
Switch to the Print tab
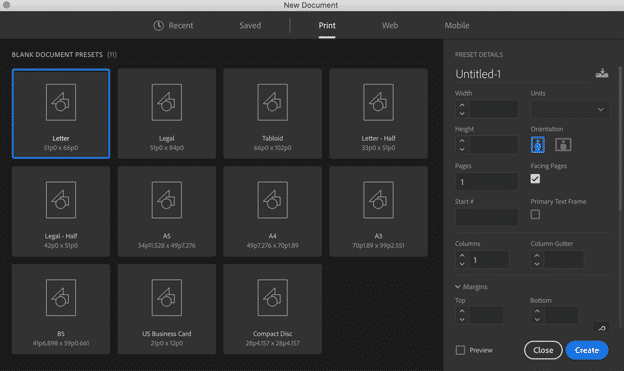click(x=327, y=25)
